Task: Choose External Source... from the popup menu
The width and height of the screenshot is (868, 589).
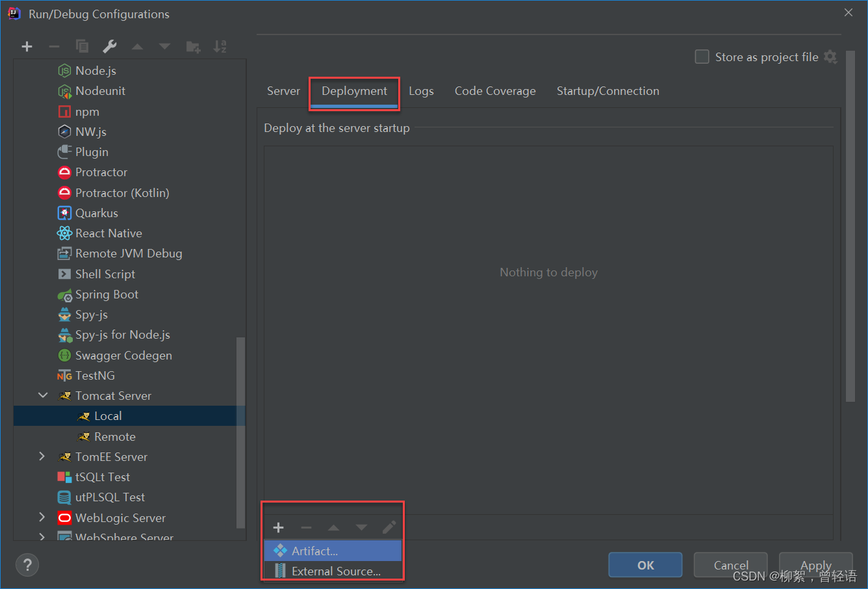Action: 333,571
